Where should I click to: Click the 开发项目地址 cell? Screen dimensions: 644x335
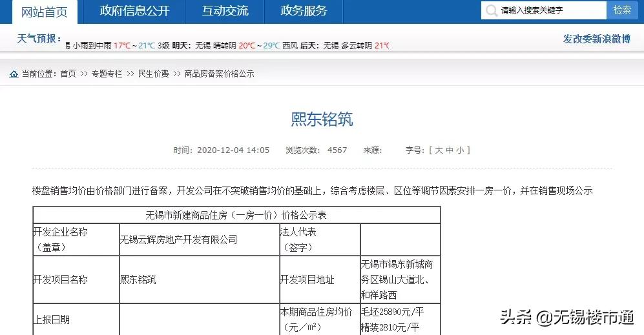point(320,280)
